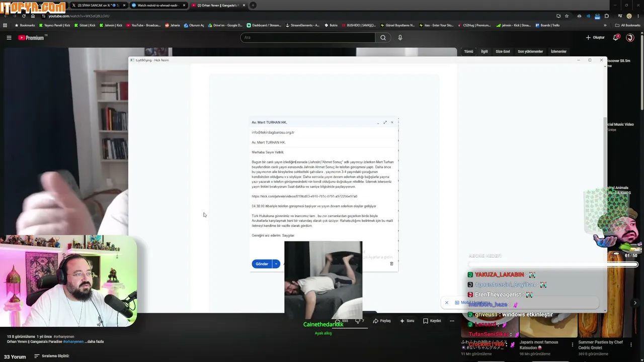
Task: Start voice search with the microphone
Action: (400, 38)
